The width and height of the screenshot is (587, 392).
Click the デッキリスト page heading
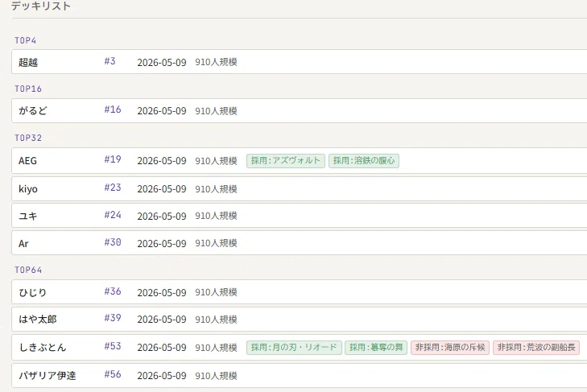[41, 6]
